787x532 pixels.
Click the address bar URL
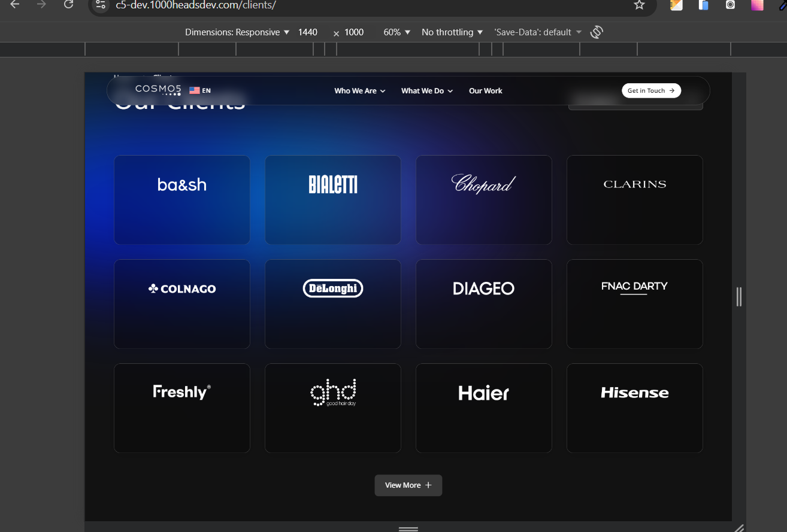click(196, 5)
